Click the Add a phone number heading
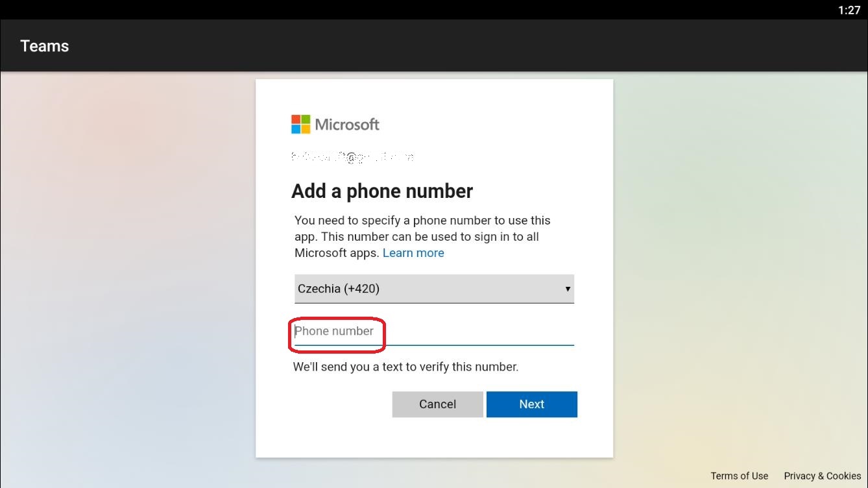The height and width of the screenshot is (488, 868). (382, 191)
